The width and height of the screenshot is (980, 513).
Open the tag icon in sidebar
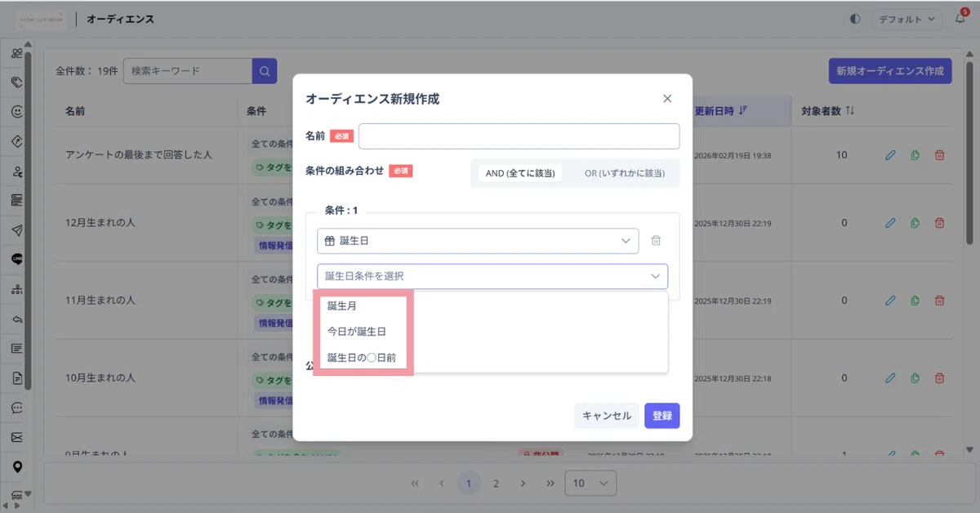coord(16,83)
